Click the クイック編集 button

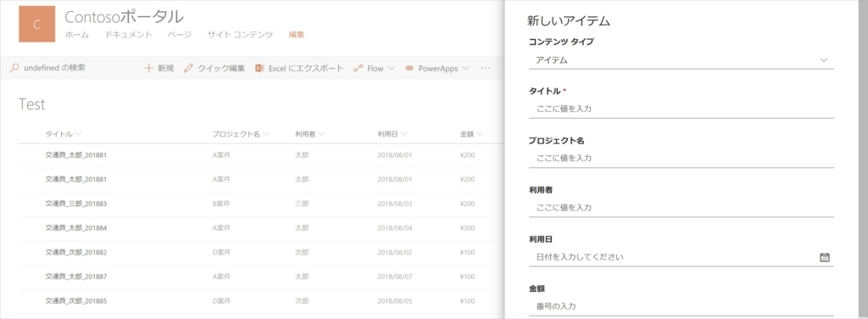(214, 68)
